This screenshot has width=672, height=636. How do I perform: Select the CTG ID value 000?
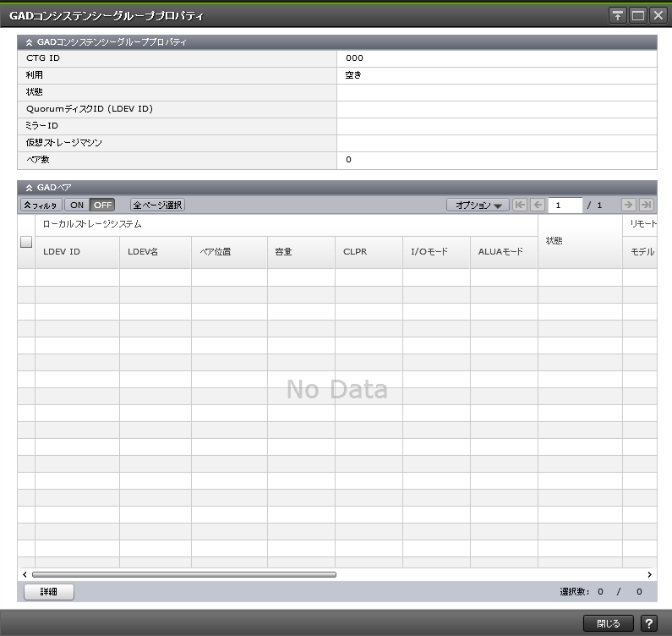tap(354, 58)
